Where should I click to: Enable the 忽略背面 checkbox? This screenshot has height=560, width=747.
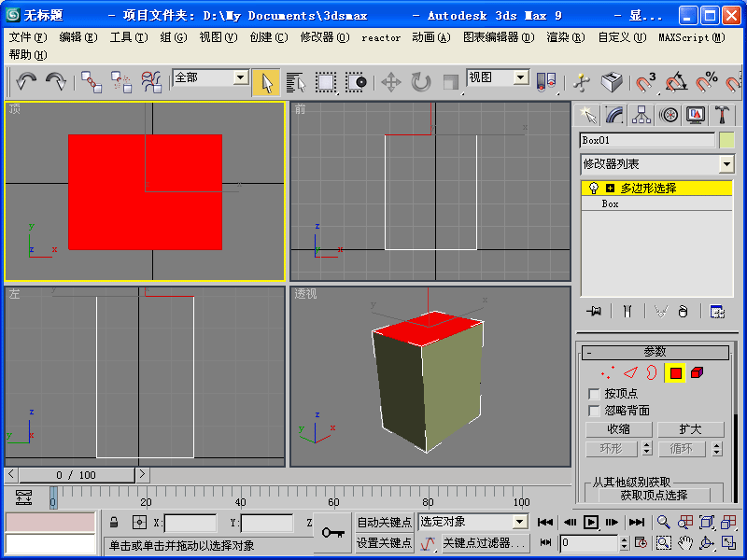coord(594,411)
